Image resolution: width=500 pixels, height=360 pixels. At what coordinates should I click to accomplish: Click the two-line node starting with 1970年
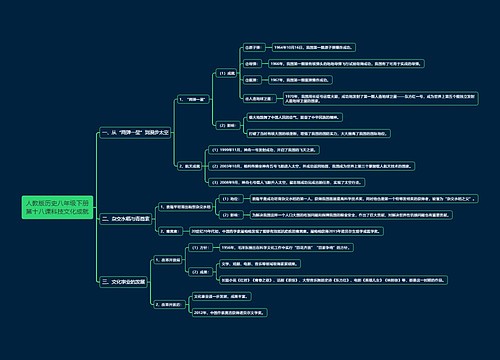(x=381, y=99)
